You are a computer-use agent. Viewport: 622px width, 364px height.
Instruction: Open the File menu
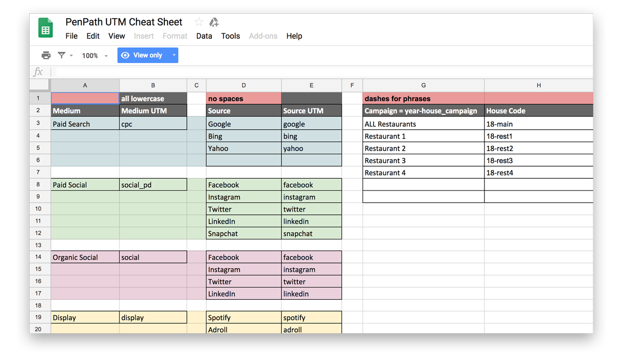tap(71, 35)
